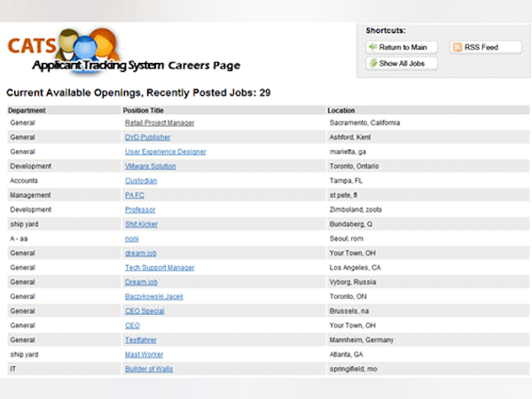Click the orange RSS Feed icon
This screenshot has width=532, height=399.
tap(458, 47)
